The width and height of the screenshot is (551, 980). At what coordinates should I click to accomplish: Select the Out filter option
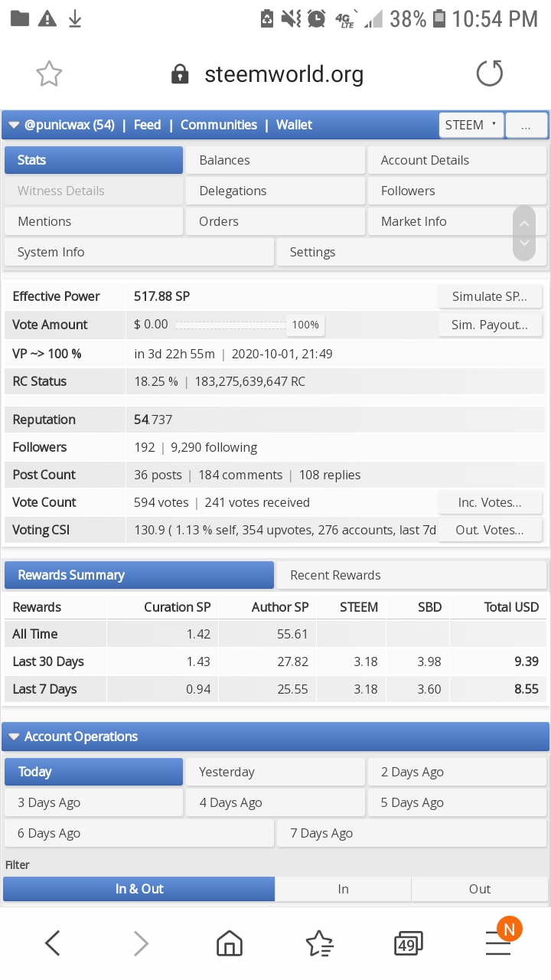point(480,889)
